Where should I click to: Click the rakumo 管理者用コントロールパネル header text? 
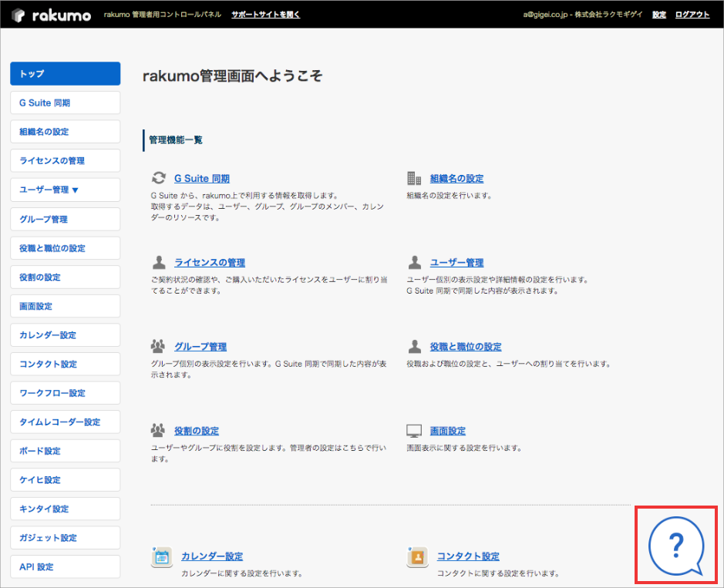point(163,15)
